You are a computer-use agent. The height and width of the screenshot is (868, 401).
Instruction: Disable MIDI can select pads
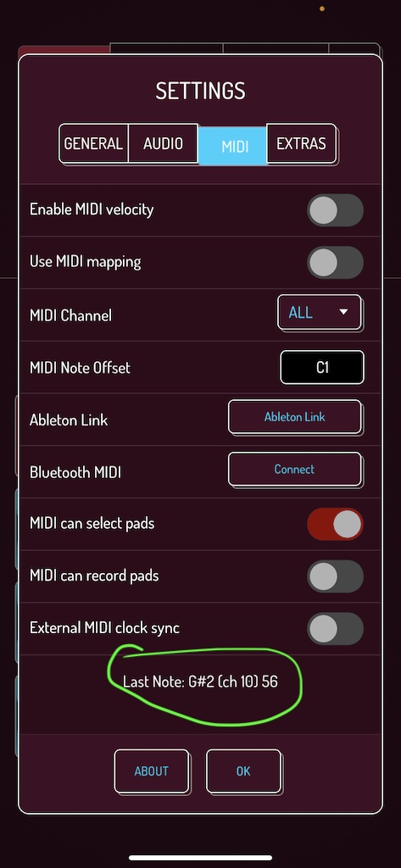point(335,524)
